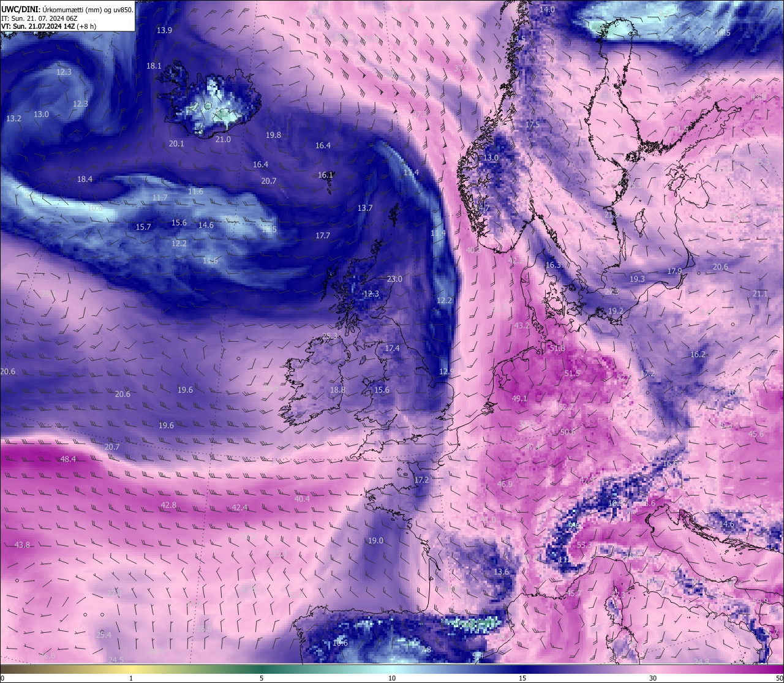The height and width of the screenshot is (683, 784).
Task: Click the 'UWC/DINI: Úrkomumætti (mm) og uv850.' title
Action: [67, 10]
